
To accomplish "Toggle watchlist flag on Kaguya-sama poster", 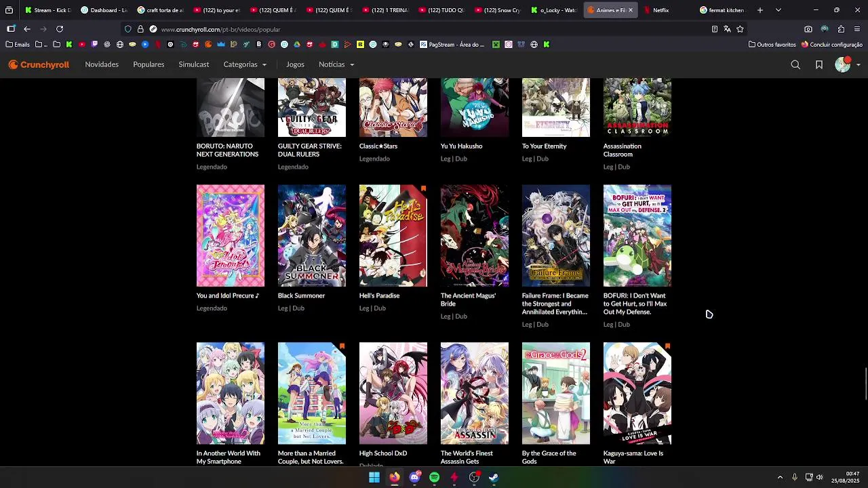I will tap(667, 346).
